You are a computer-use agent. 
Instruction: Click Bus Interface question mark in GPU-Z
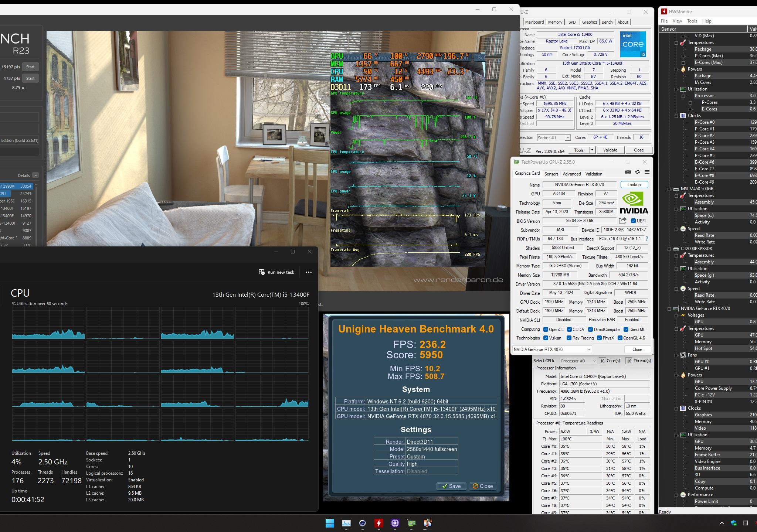point(646,239)
